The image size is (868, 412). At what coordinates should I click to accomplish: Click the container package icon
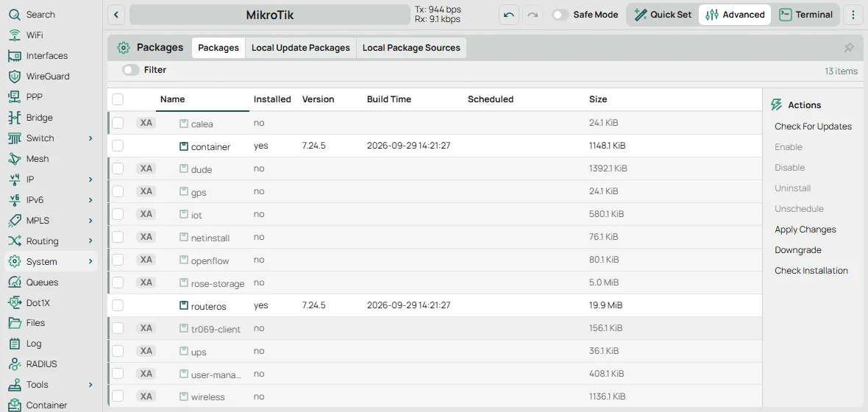point(184,146)
